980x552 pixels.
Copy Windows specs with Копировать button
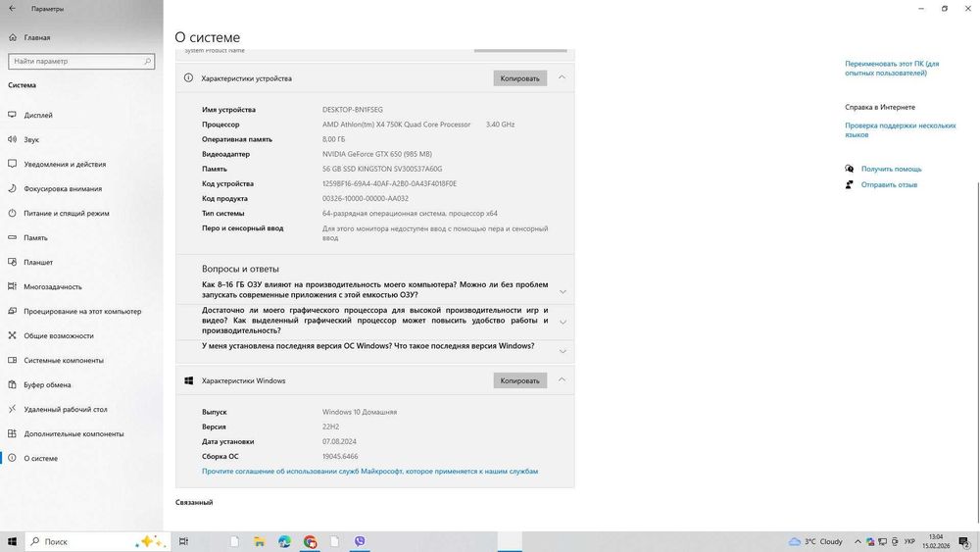(x=520, y=380)
